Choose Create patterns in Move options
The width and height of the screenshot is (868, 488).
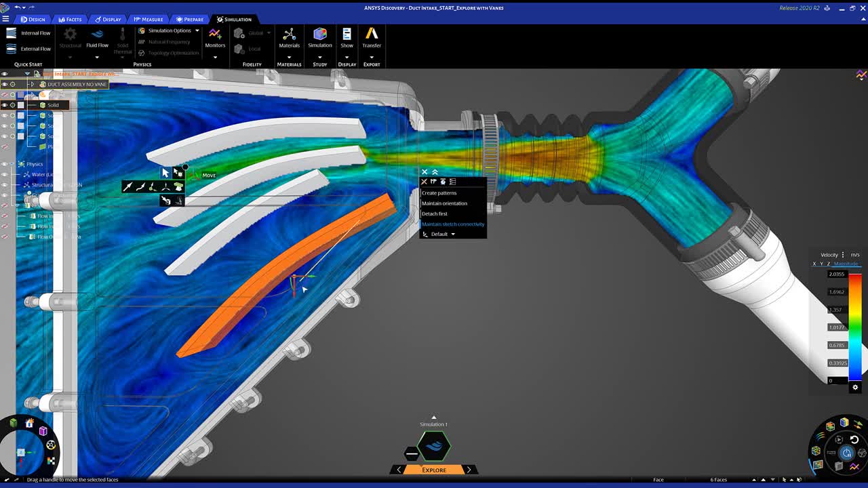coord(439,193)
